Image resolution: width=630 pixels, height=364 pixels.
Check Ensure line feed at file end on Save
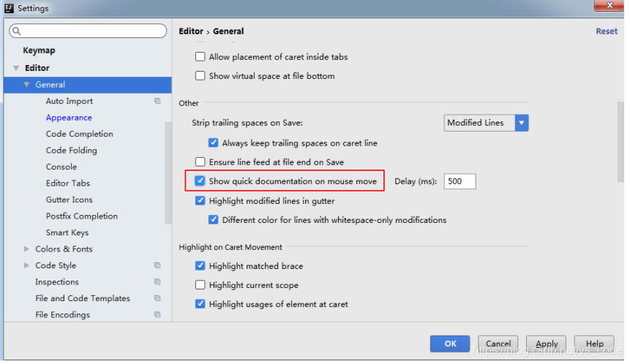pos(200,162)
